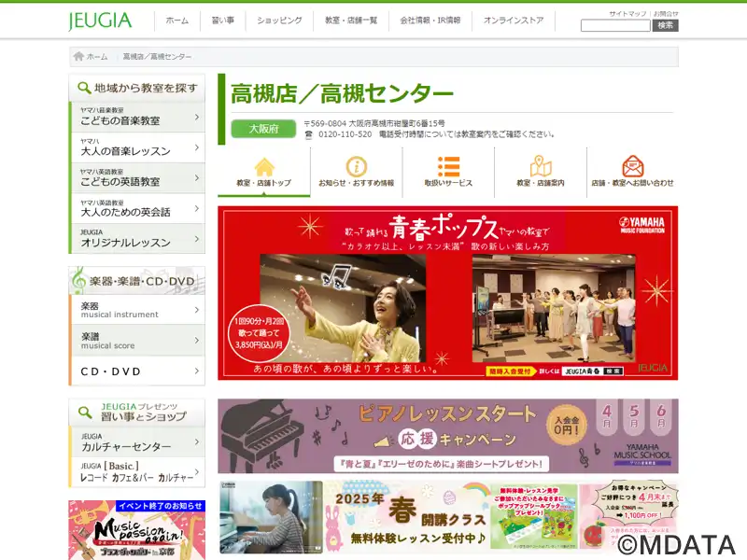Click the JEUGIA logo
Screen dimensions: 747x560
tap(100, 21)
